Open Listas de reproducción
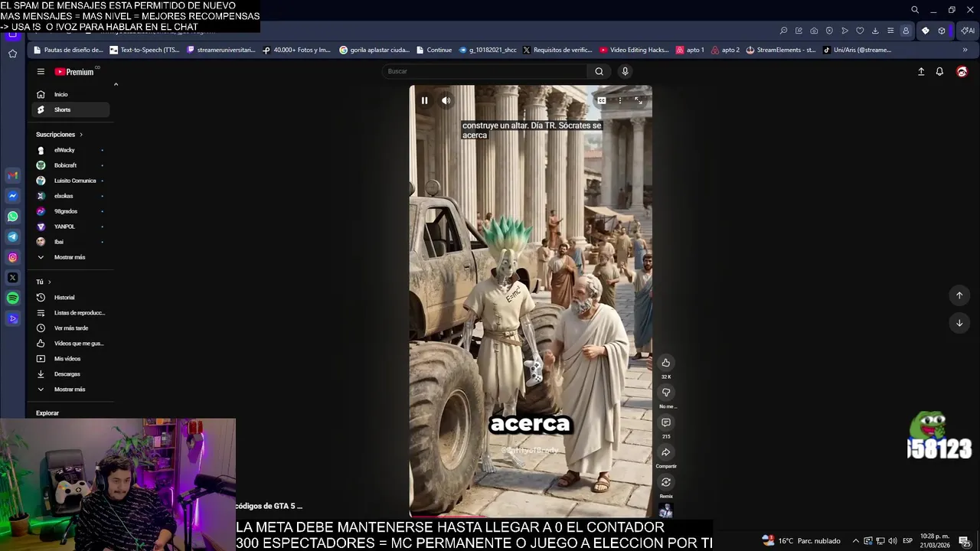980x551 pixels. click(x=70, y=312)
